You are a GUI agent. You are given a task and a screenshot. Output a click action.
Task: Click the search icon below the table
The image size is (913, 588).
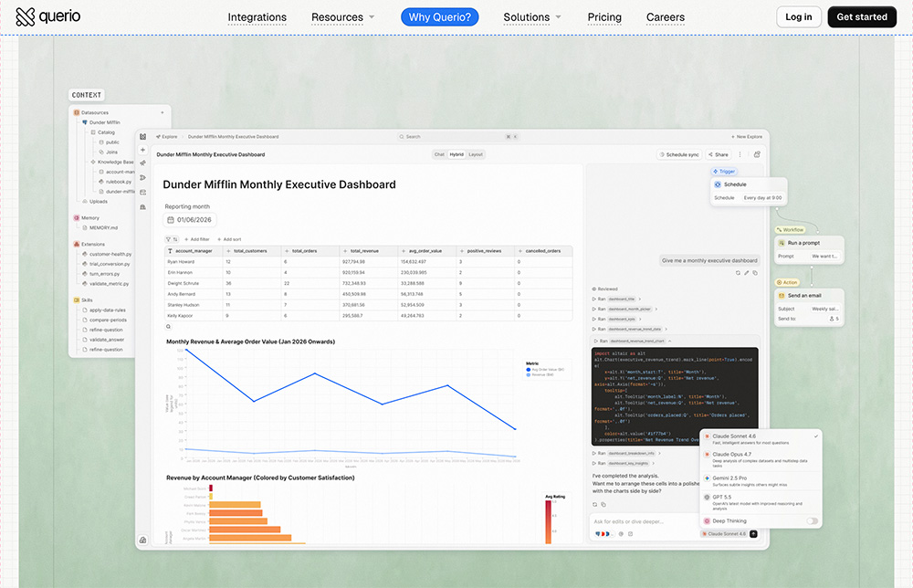168,327
